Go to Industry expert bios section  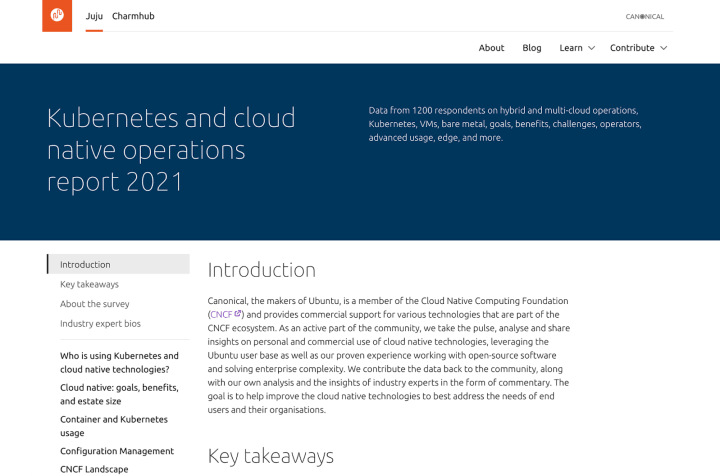pyautogui.click(x=100, y=324)
